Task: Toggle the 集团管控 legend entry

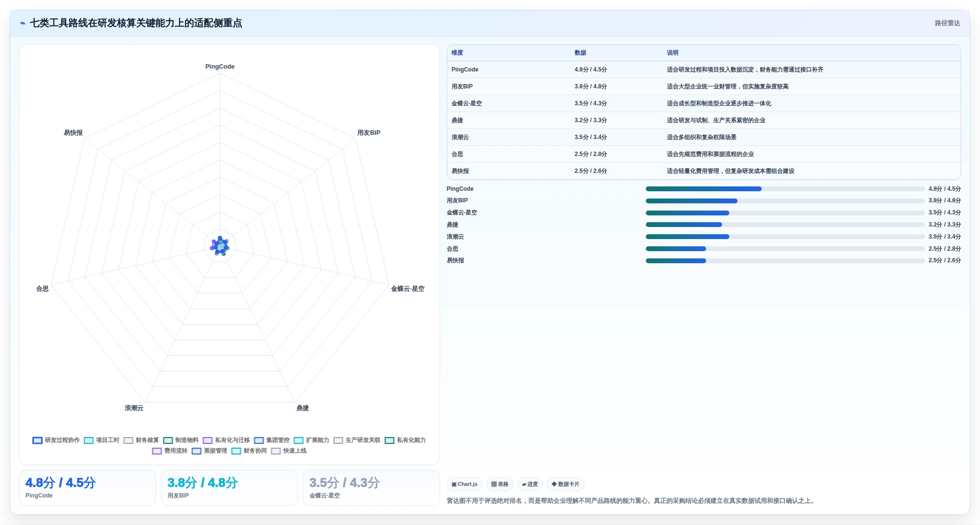Action: (271, 440)
